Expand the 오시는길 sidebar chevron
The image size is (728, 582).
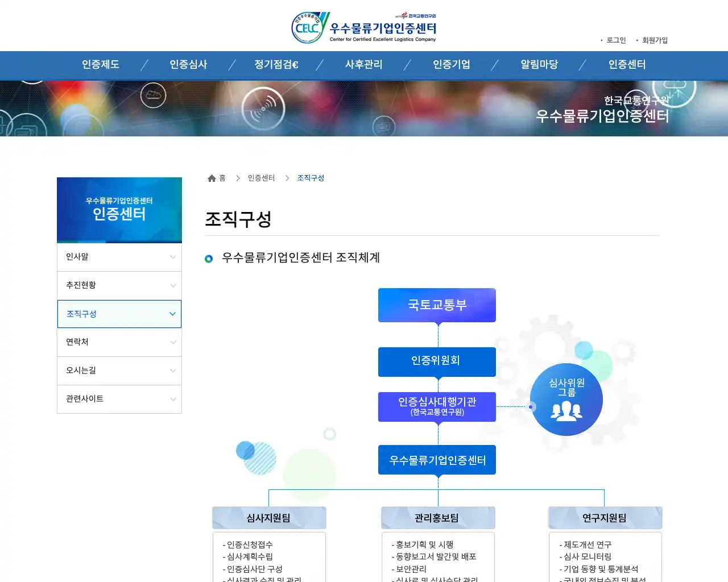click(173, 371)
